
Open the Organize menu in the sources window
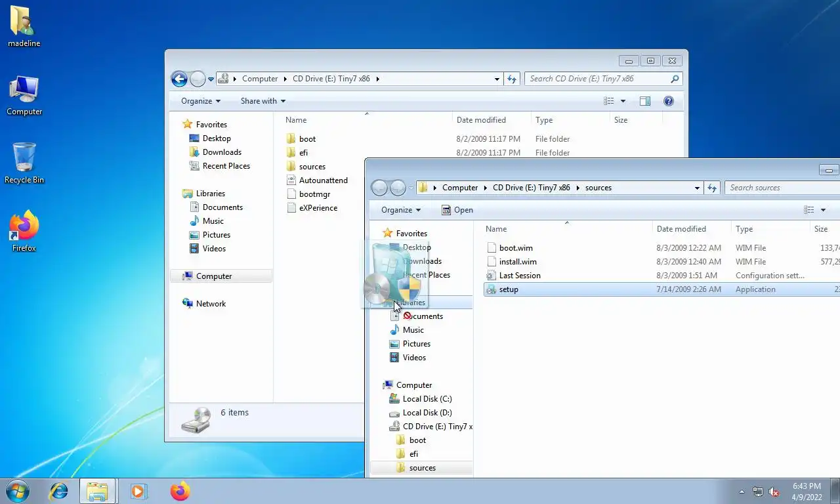tap(401, 210)
